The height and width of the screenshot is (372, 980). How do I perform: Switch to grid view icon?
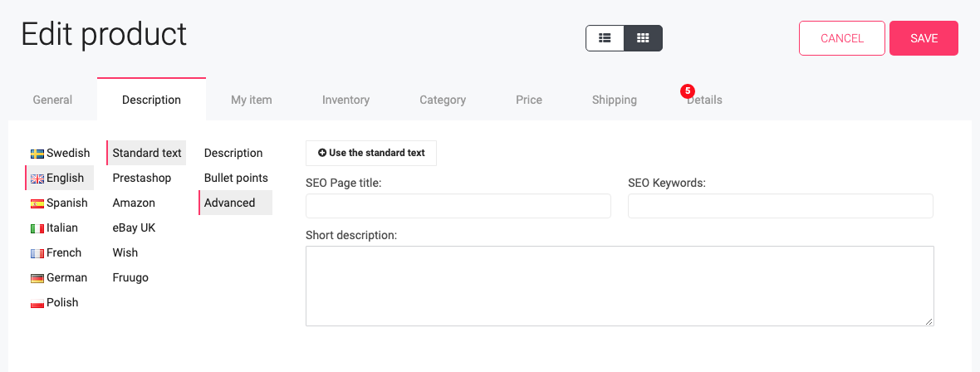[x=643, y=38]
